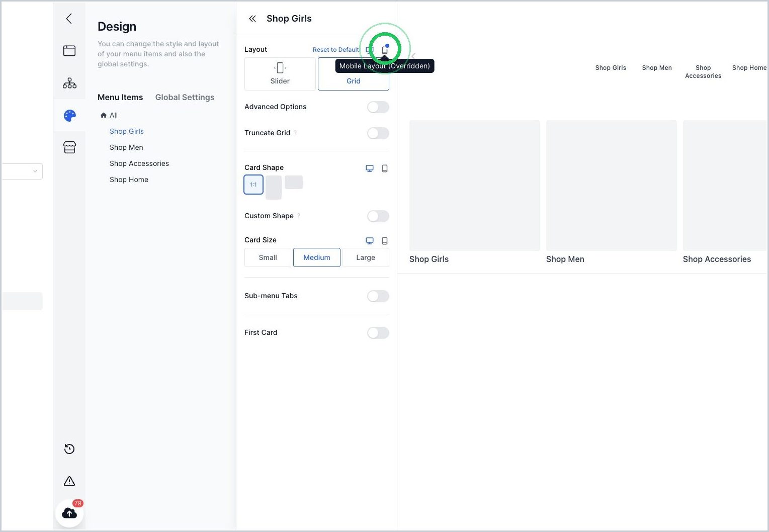
Task: Switch to the Global Settings tab
Action: [185, 97]
